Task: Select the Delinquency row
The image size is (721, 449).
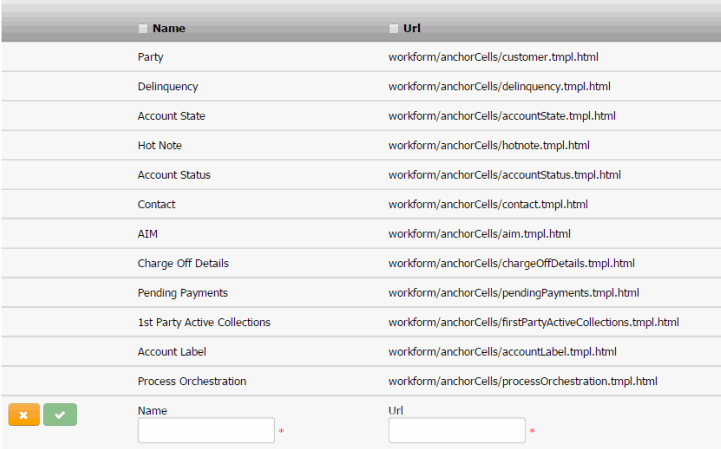Action: (168, 86)
